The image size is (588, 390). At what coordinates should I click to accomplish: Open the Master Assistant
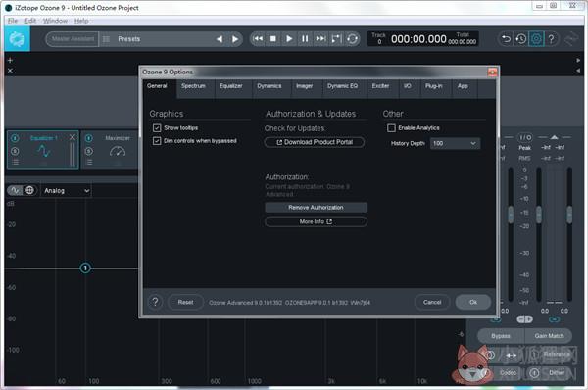[73, 39]
